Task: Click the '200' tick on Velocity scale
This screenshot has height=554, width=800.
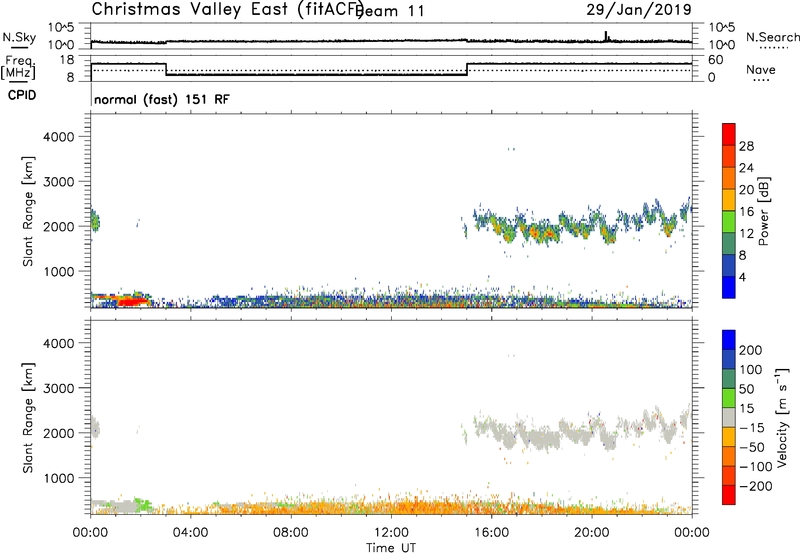Action: coord(751,350)
